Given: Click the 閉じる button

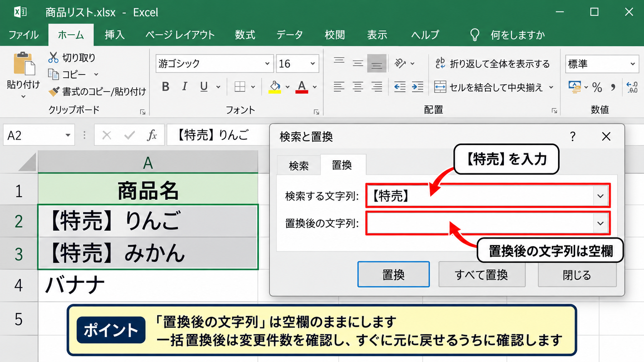Looking at the screenshot, I should coord(577,275).
